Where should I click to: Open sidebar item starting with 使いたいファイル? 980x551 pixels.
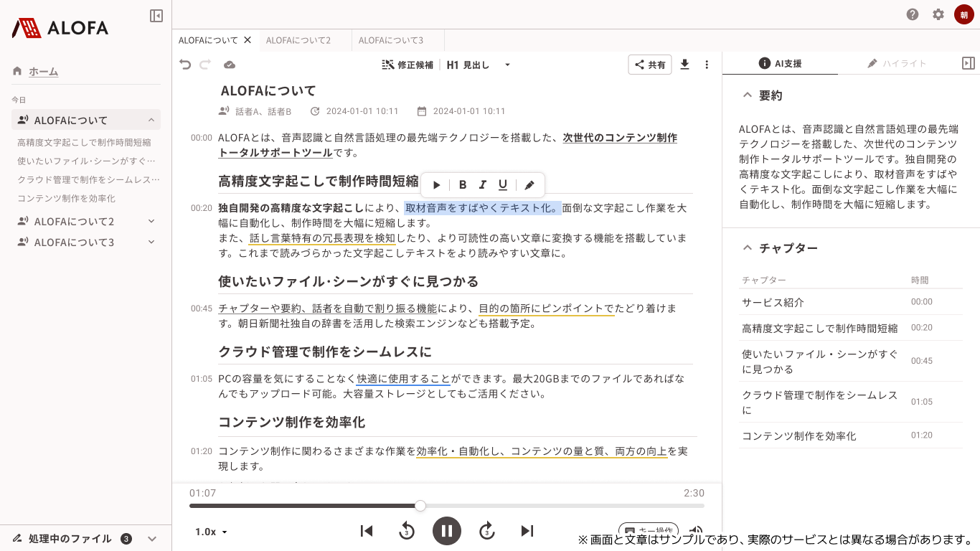tap(86, 161)
